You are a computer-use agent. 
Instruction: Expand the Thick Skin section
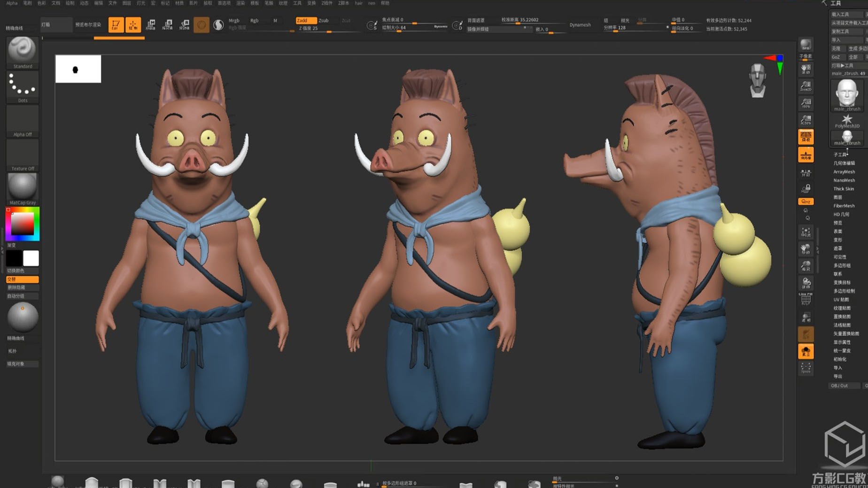[x=844, y=188]
